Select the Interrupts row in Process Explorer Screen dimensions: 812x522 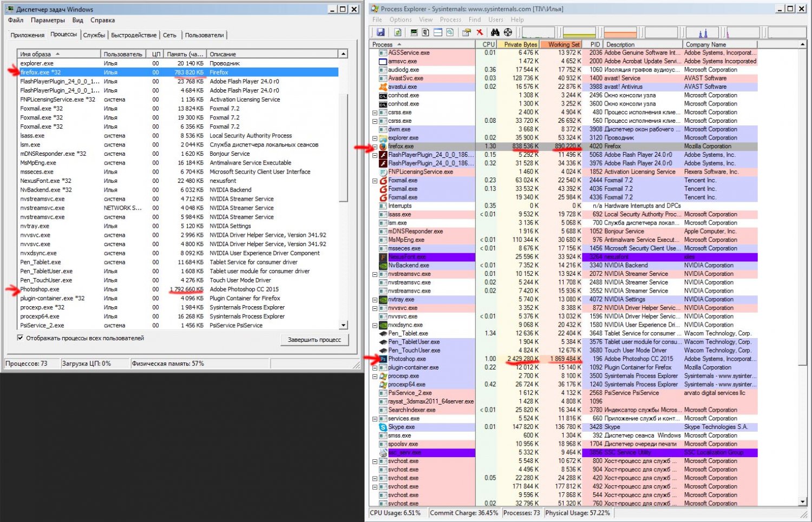(x=564, y=206)
